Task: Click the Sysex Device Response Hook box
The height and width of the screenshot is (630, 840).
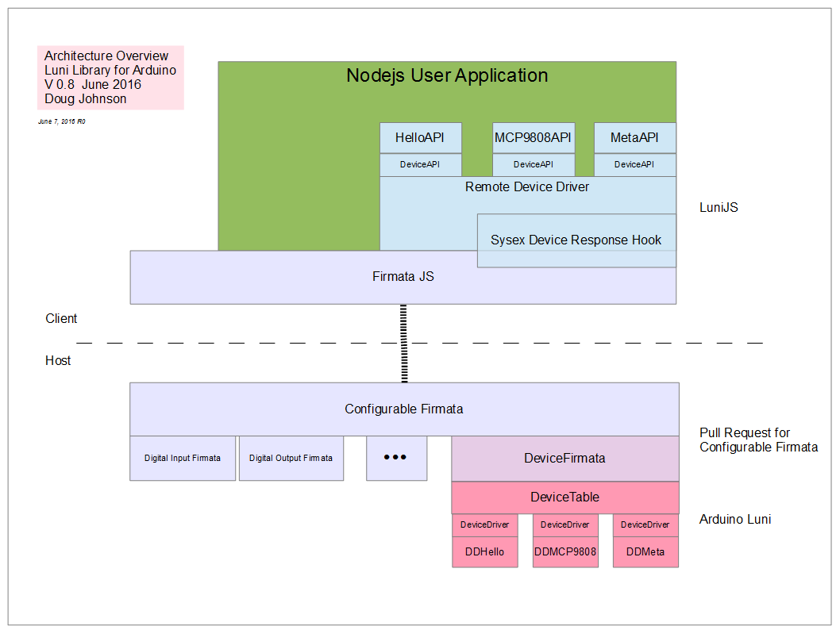Action: coord(576,240)
